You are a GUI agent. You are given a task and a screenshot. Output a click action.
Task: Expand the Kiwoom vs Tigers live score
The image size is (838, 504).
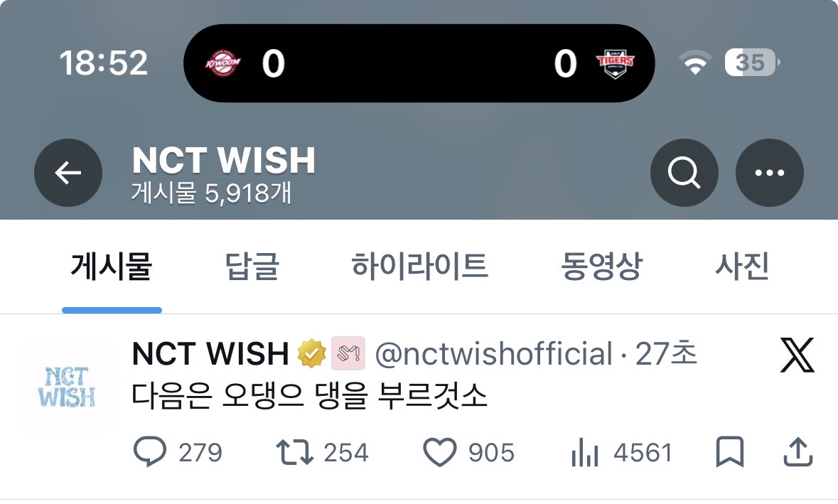pos(419,63)
